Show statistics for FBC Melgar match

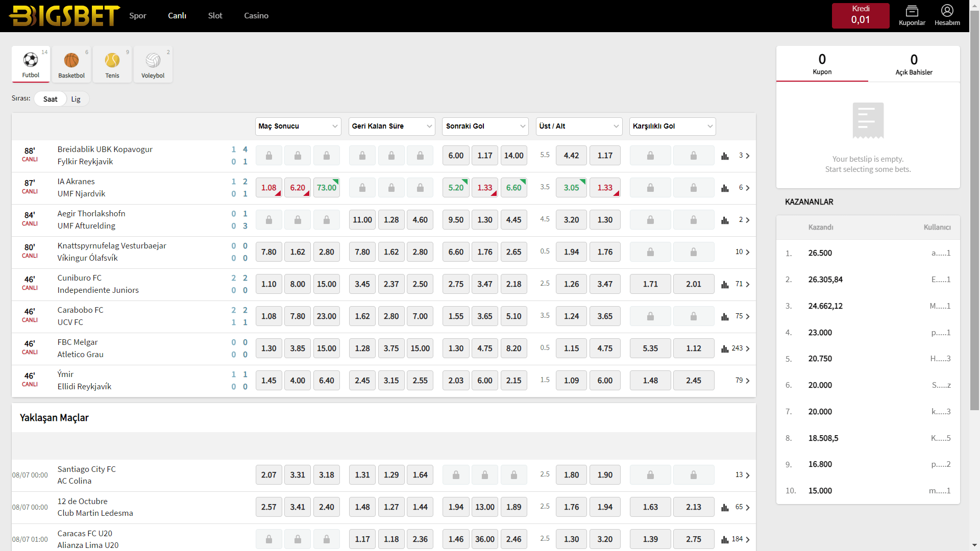[725, 349]
